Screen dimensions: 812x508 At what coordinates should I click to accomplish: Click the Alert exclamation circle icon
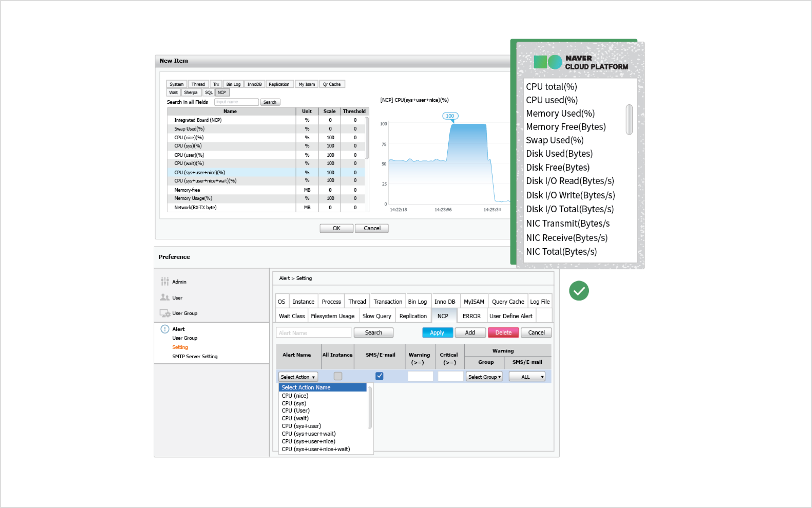click(165, 329)
